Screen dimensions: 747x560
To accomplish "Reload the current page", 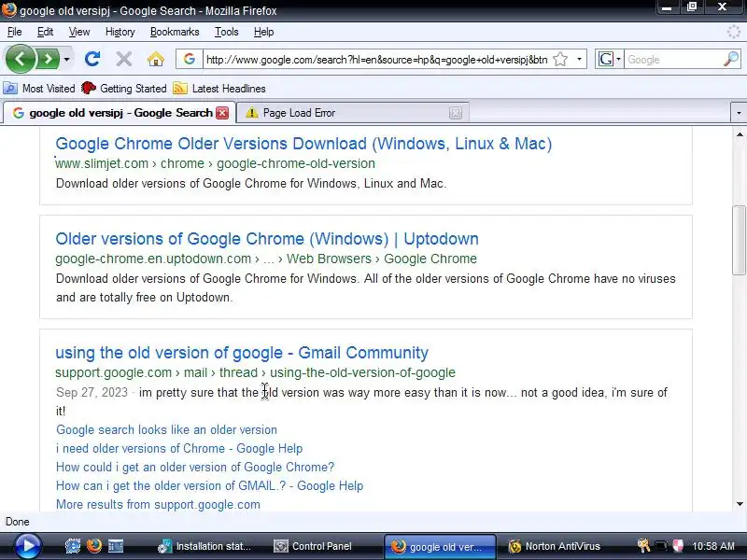I will [92, 59].
